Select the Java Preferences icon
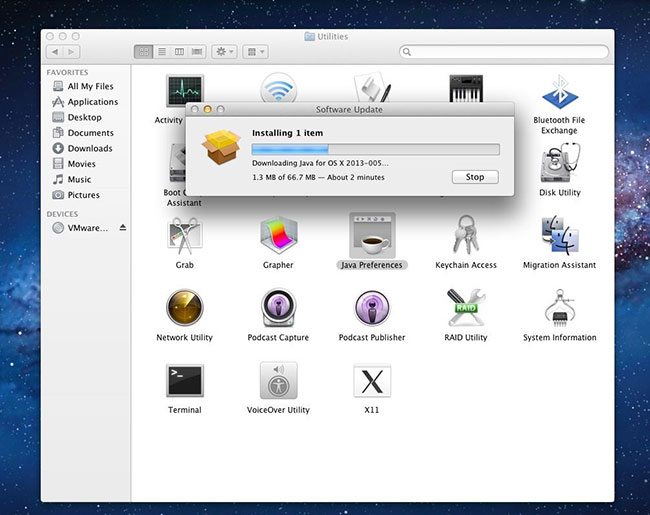The width and height of the screenshot is (650, 515). [372, 235]
